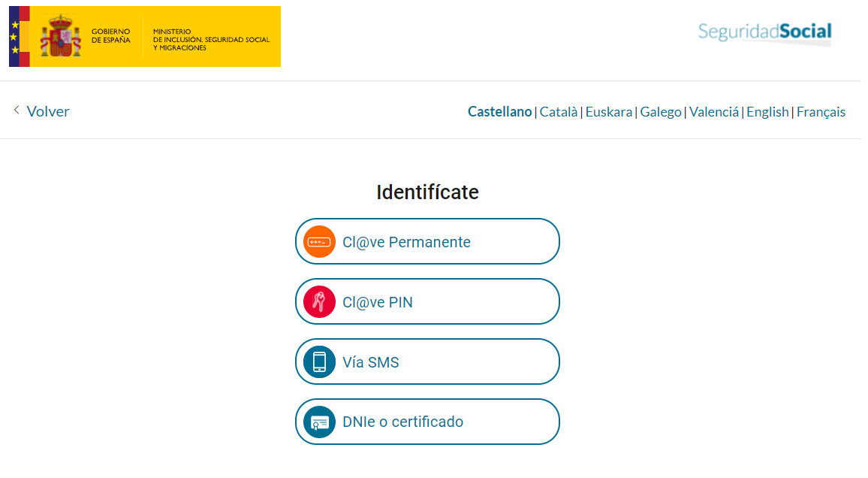The height and width of the screenshot is (478, 868).
Task: Click the back chevron arrow beside Volver
Action: [x=17, y=110]
